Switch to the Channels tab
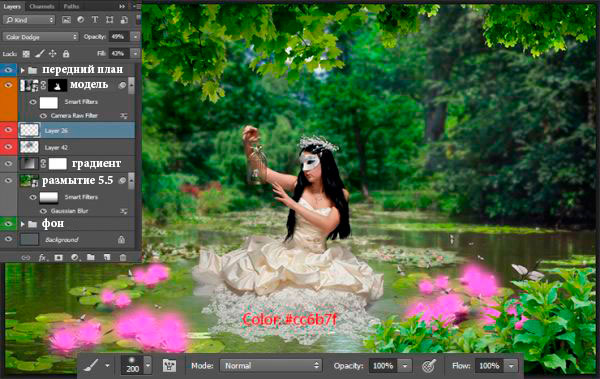The width and height of the screenshot is (600, 379). coord(42,7)
